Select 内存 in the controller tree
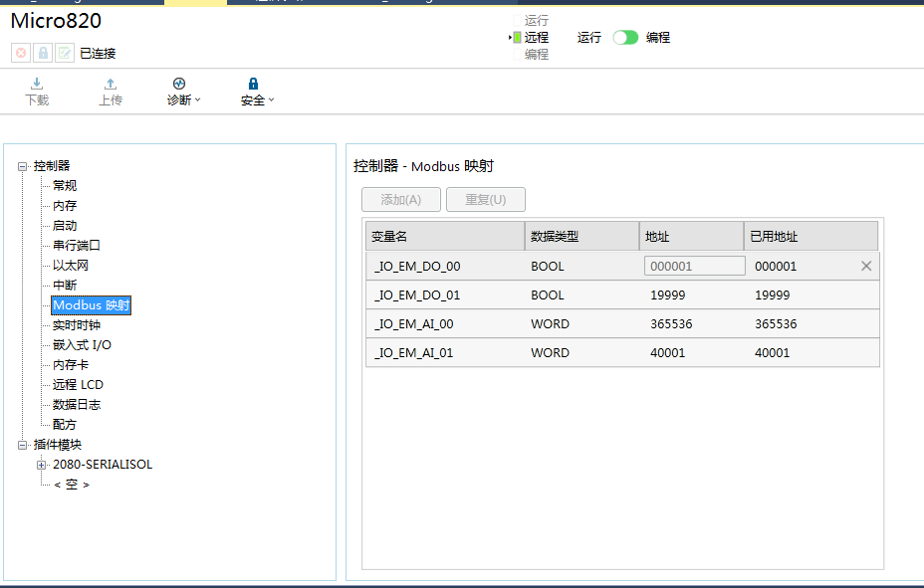The height and width of the screenshot is (588, 924). pos(65,206)
